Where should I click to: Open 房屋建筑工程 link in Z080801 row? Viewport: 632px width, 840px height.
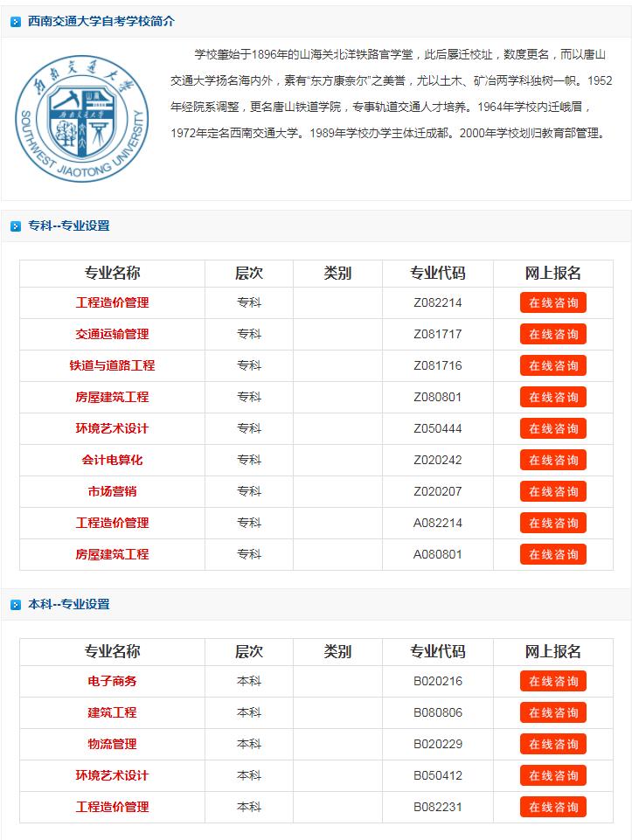112,397
